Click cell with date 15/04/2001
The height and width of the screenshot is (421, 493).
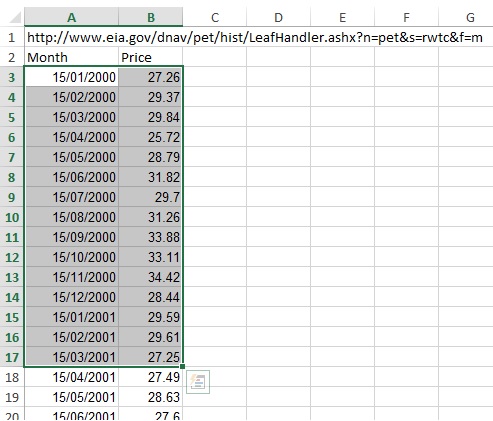click(x=71, y=377)
